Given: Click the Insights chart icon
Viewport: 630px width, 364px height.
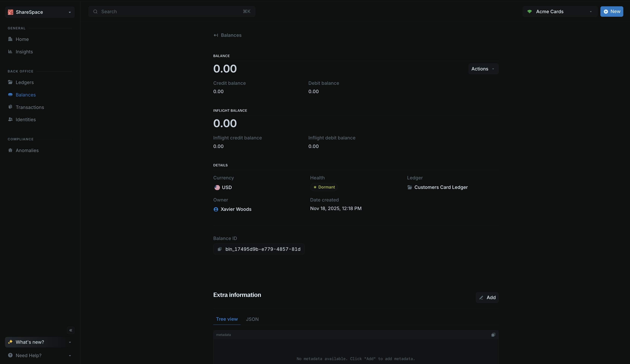Looking at the screenshot, I should click(10, 51).
